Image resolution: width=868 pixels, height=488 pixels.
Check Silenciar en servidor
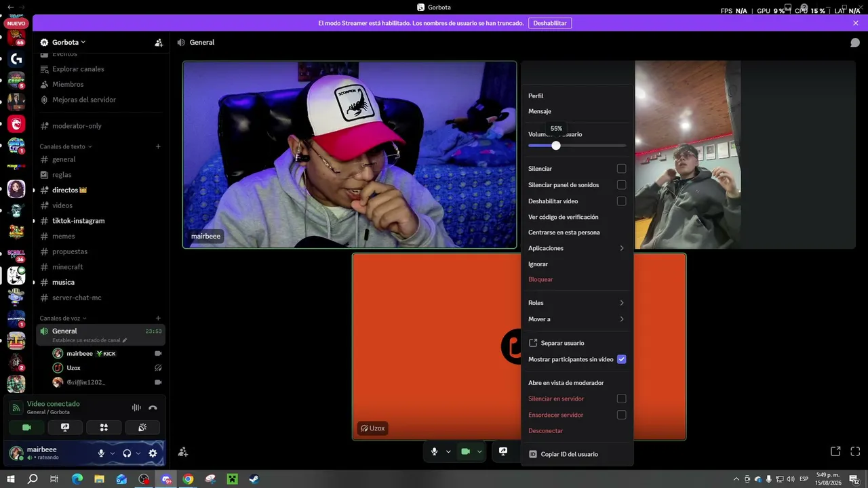[x=621, y=399]
